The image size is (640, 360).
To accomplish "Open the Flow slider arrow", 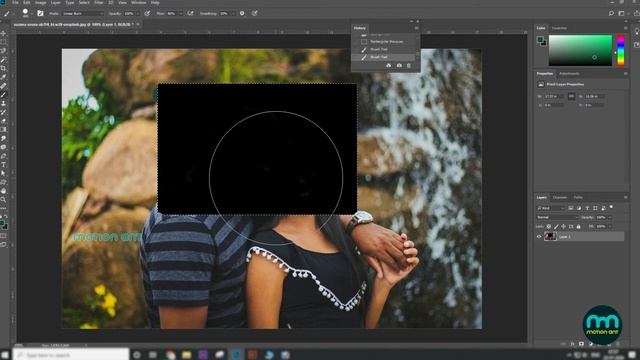I will click(180, 13).
